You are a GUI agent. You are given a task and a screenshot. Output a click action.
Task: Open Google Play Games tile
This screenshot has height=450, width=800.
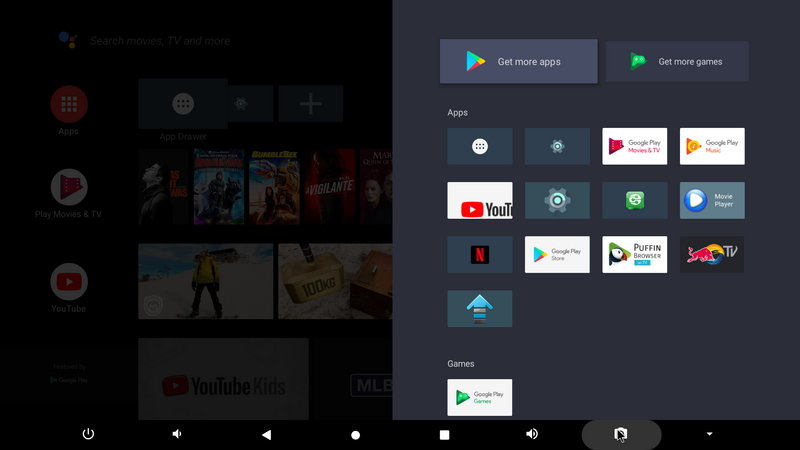coord(480,397)
